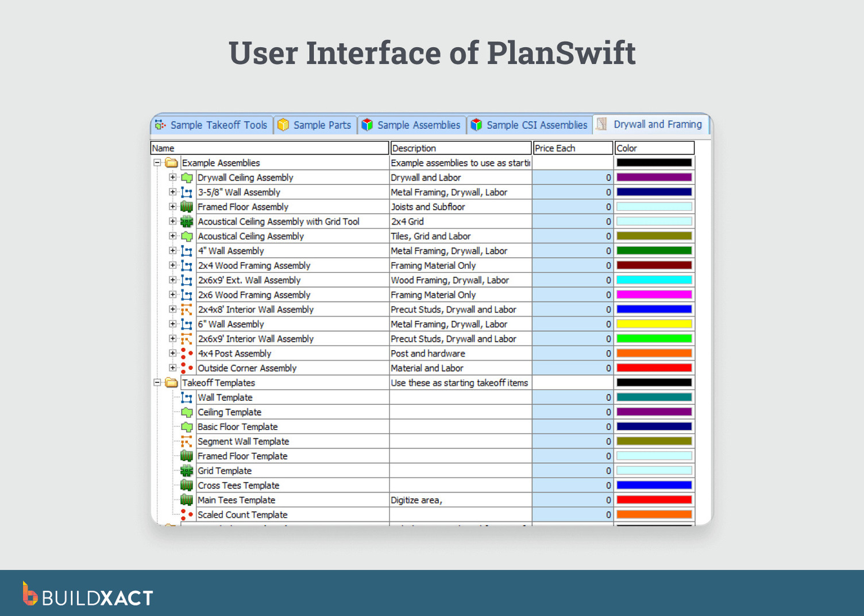The width and height of the screenshot is (864, 616).
Task: Click the count dots icon for Scaled Count Template
Action: click(x=187, y=514)
